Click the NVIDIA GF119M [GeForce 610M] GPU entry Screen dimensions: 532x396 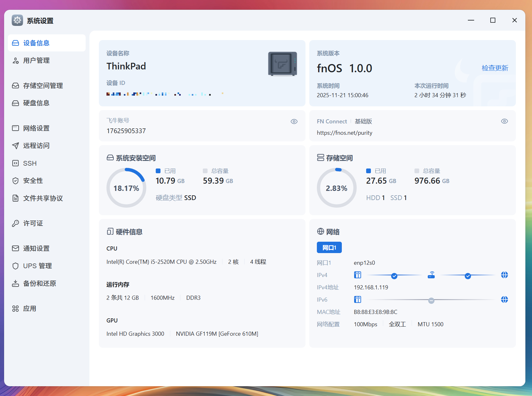(x=217, y=334)
